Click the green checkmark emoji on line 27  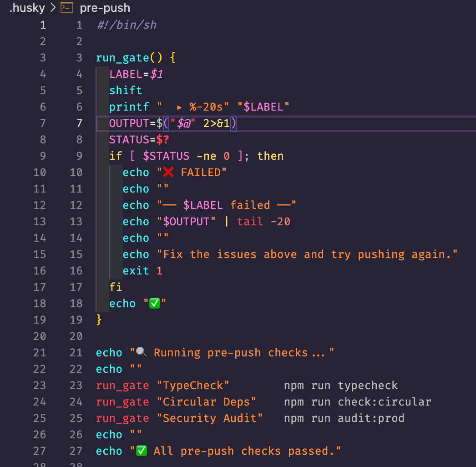(x=142, y=451)
